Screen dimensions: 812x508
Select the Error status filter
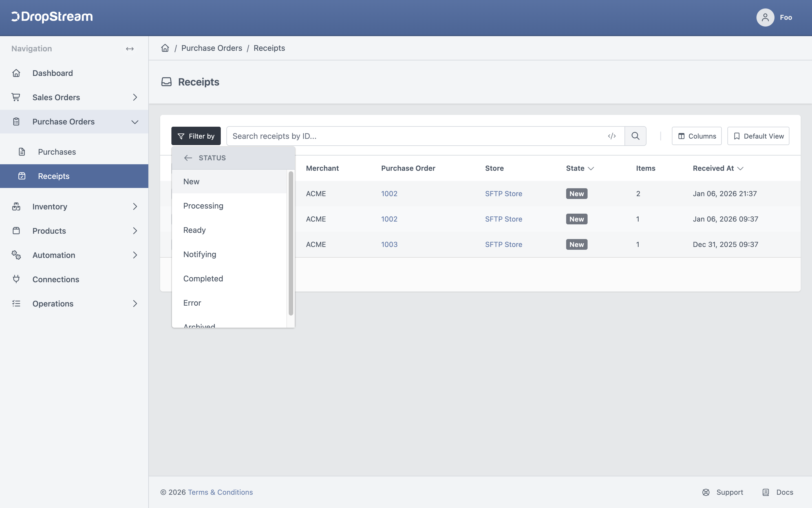point(230,303)
